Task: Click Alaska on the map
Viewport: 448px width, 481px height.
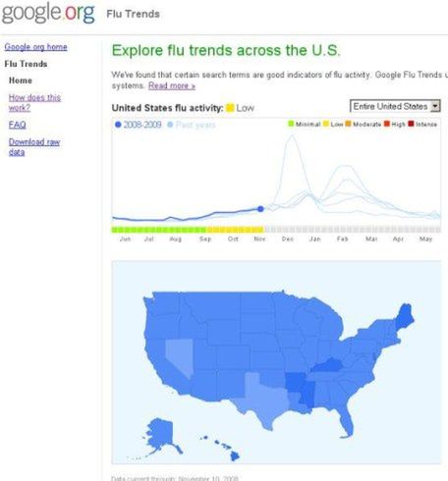Action: click(x=161, y=435)
